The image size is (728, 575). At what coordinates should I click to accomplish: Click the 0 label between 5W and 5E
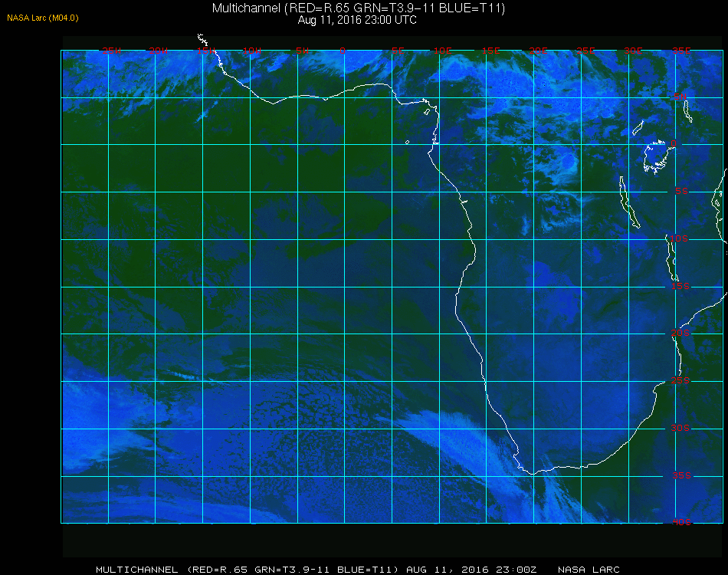point(343,51)
